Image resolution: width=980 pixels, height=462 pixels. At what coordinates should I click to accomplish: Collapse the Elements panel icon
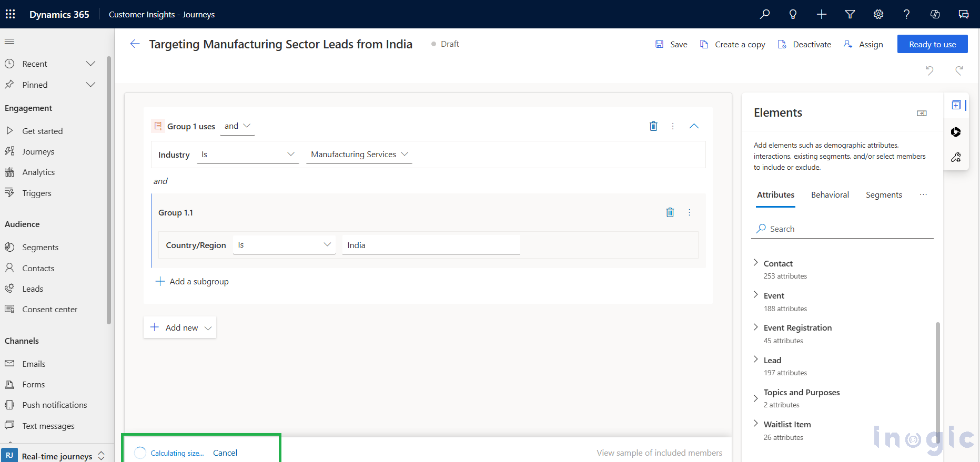point(922,113)
